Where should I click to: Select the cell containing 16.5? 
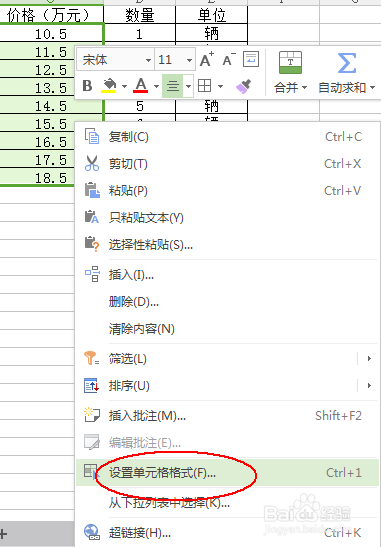(37, 142)
